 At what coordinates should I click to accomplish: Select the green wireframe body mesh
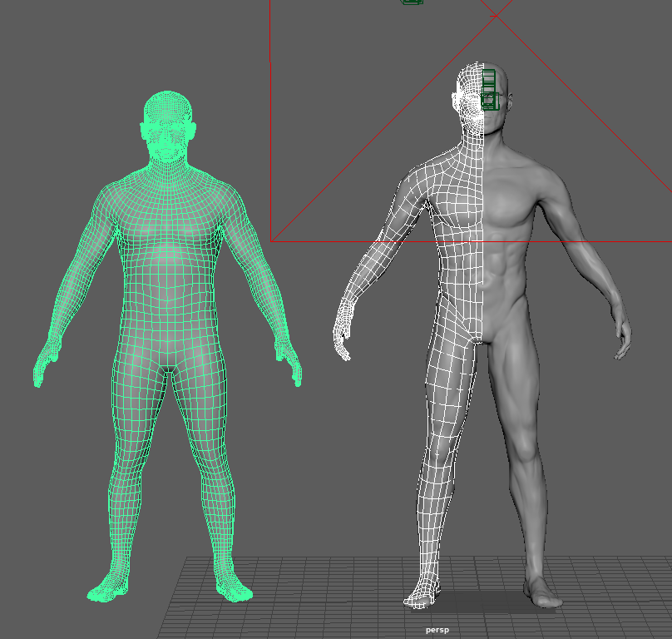[x=167, y=275]
